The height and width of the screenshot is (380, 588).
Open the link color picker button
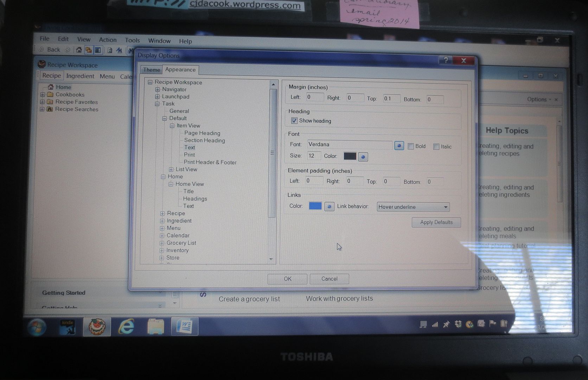click(x=329, y=207)
